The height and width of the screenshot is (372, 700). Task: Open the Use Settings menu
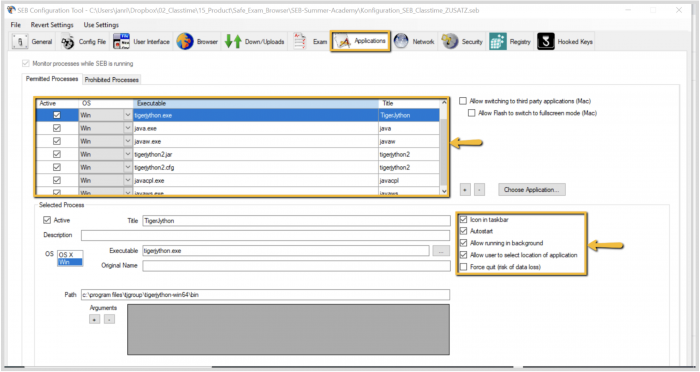(x=101, y=25)
